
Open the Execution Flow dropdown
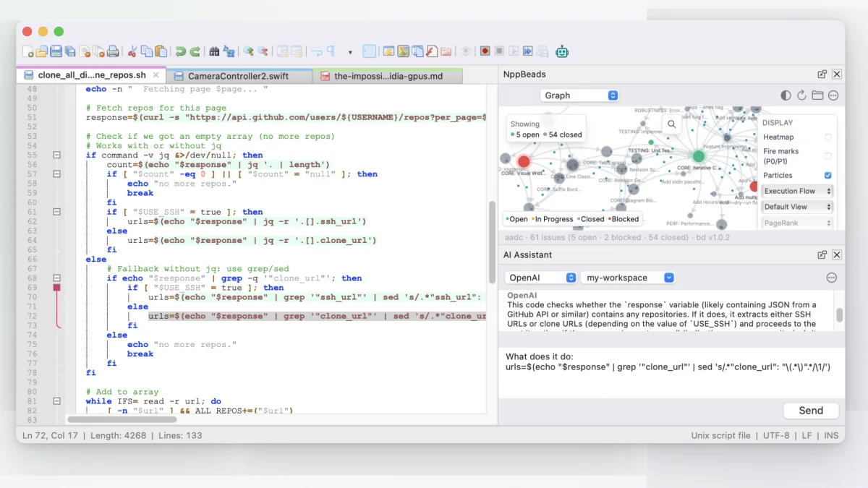point(797,192)
